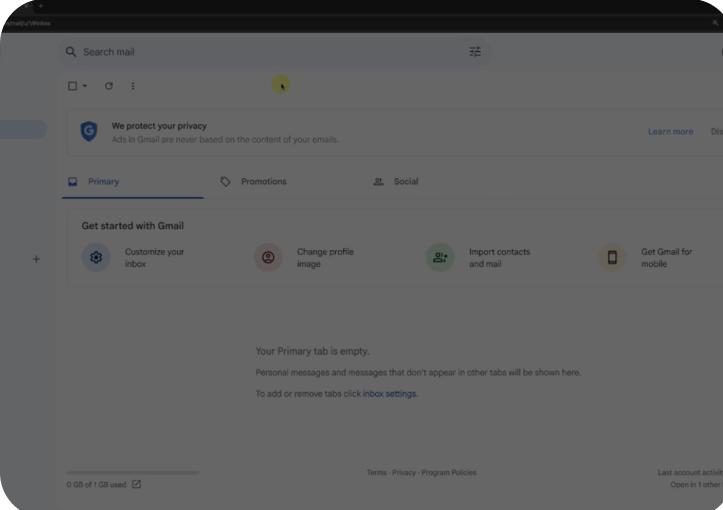Select the highlighted Inbox sidebar item
The image size is (723, 510).
(x=23, y=130)
